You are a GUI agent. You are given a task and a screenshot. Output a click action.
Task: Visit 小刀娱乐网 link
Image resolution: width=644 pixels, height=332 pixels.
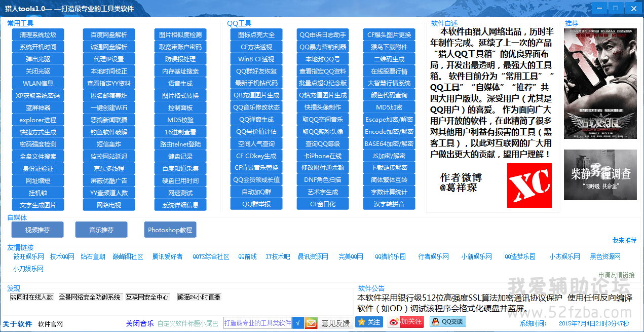coord(28,269)
